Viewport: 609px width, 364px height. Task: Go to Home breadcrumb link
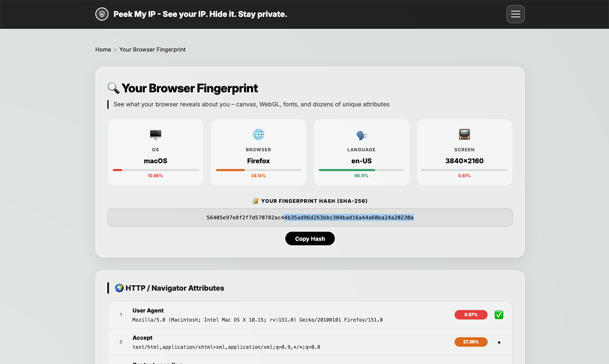click(x=103, y=50)
